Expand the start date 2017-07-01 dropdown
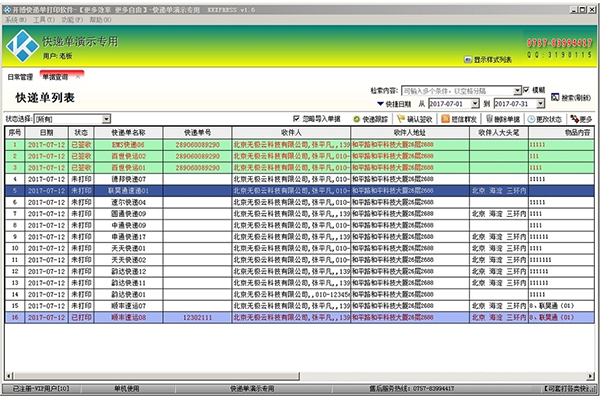Image resolution: width=600 pixels, height=400 pixels. click(474, 103)
